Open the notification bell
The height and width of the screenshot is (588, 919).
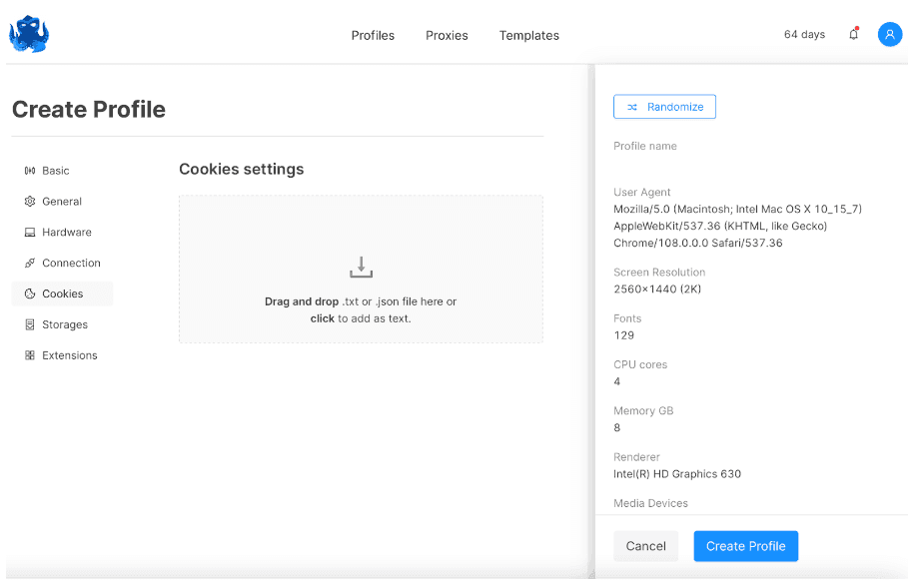(853, 34)
